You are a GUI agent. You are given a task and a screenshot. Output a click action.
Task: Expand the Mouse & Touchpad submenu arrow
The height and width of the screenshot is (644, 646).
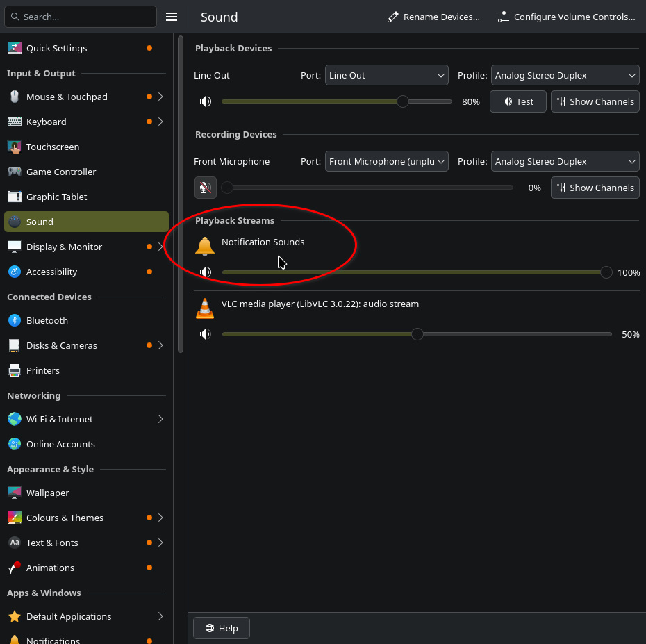coord(160,97)
